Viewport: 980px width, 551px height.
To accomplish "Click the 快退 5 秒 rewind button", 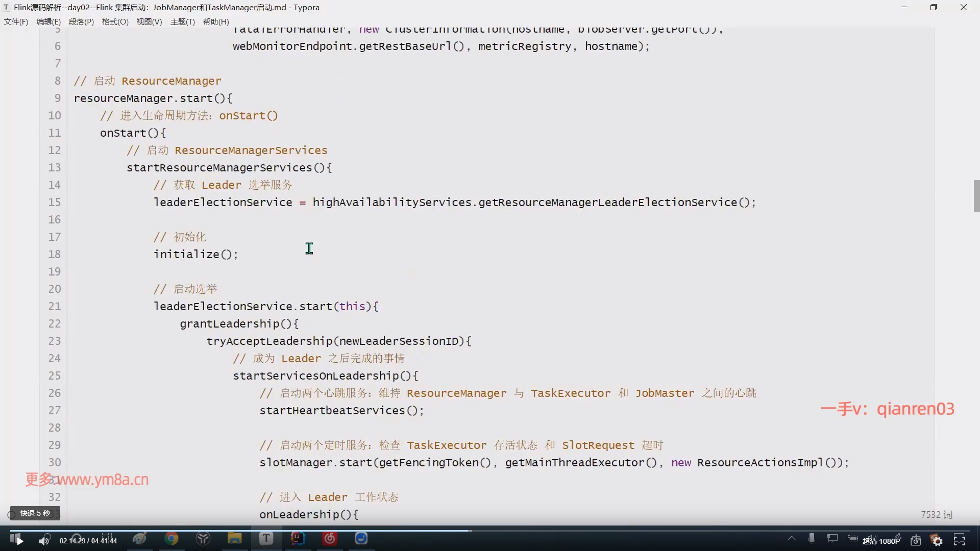I will click(x=35, y=513).
